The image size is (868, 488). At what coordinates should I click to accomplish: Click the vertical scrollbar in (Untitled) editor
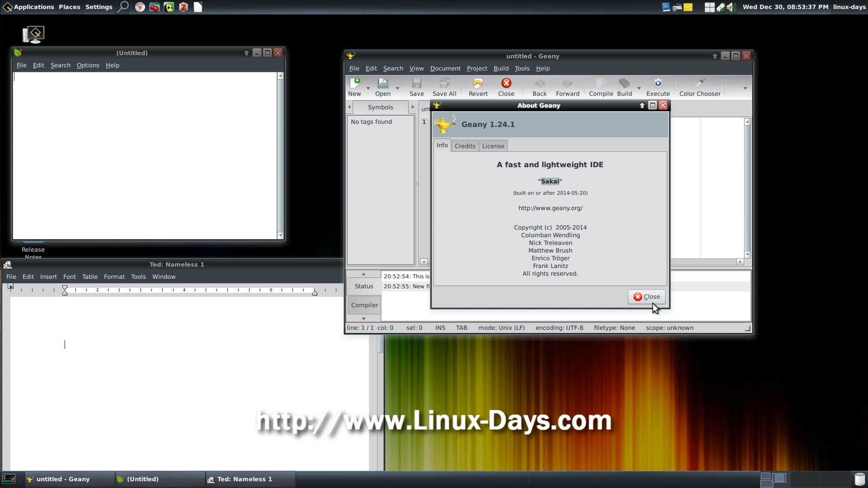pyautogui.click(x=280, y=155)
